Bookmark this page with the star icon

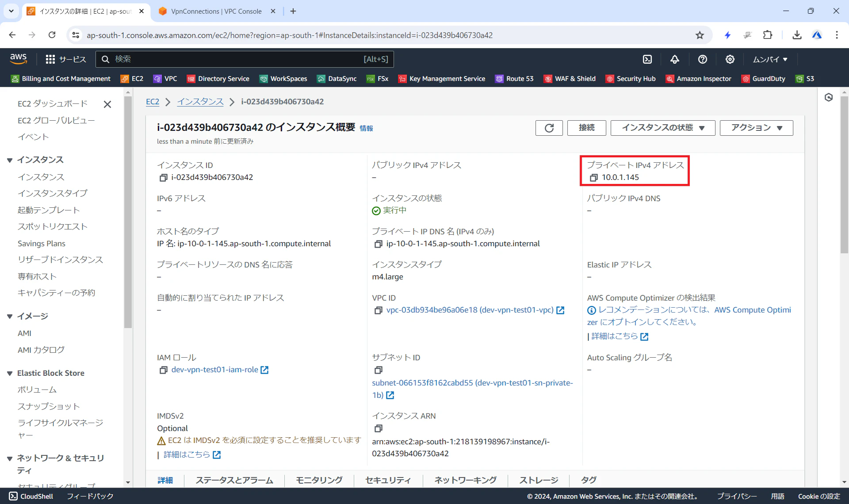(700, 35)
